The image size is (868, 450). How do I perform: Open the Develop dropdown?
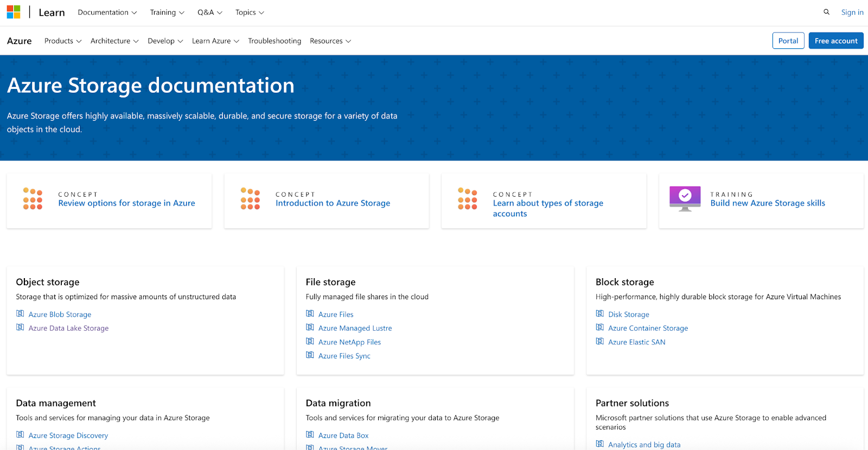165,41
